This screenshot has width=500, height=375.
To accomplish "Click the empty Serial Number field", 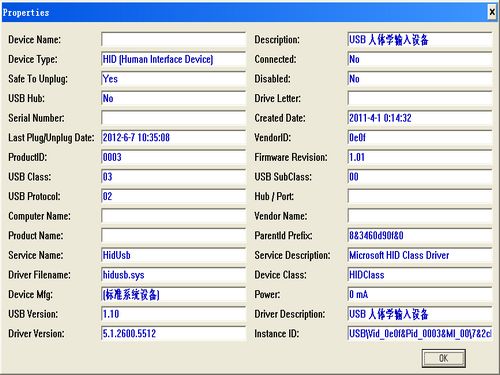I will click(173, 118).
